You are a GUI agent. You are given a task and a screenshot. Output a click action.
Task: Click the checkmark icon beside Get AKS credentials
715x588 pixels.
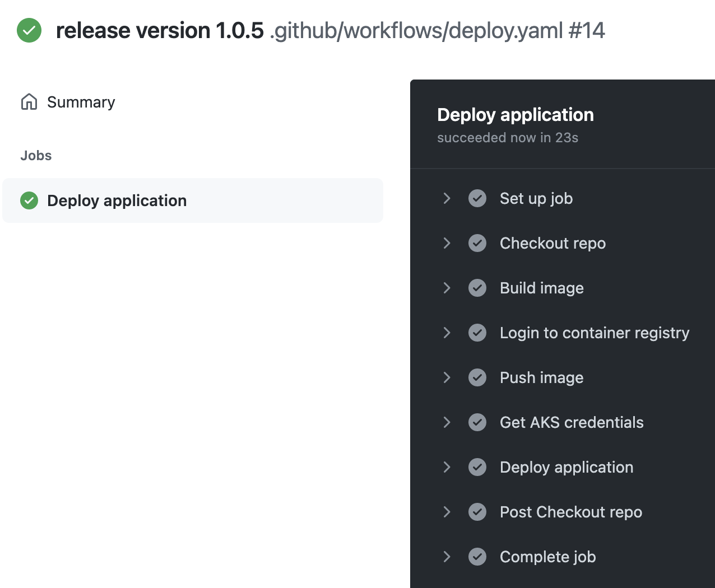point(477,422)
